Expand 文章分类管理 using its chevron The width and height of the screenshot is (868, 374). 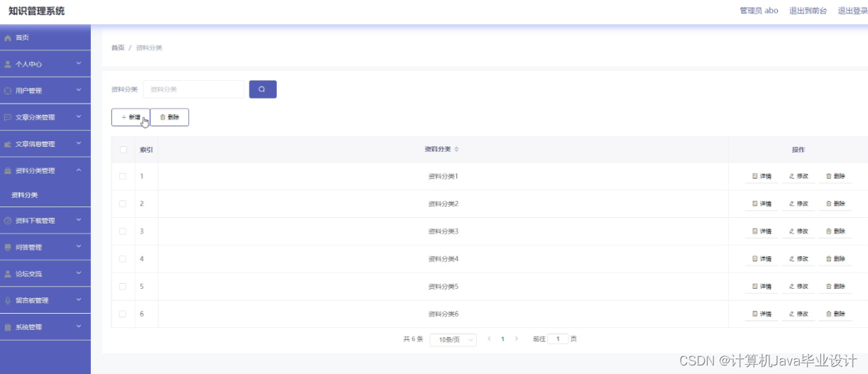79,117
